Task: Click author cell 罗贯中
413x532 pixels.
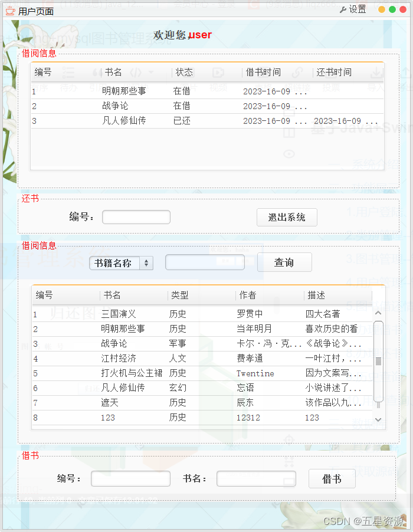Action: [250, 314]
